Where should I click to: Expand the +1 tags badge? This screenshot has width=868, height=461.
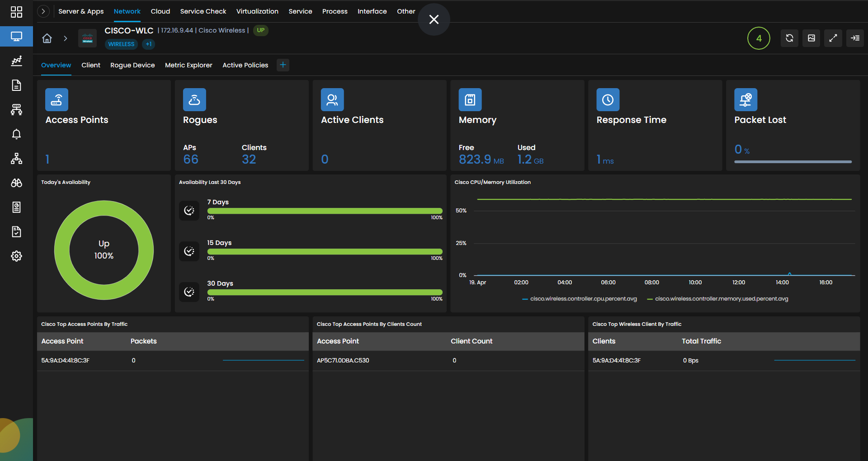tap(148, 44)
